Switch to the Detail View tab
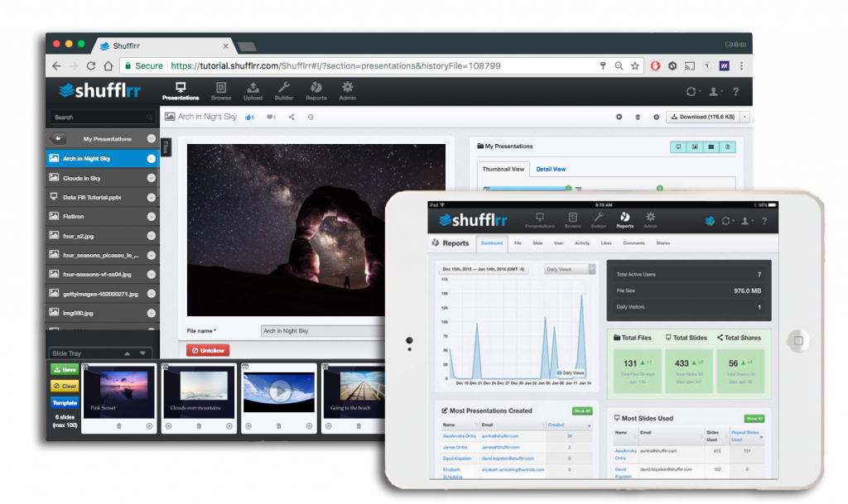 point(550,169)
